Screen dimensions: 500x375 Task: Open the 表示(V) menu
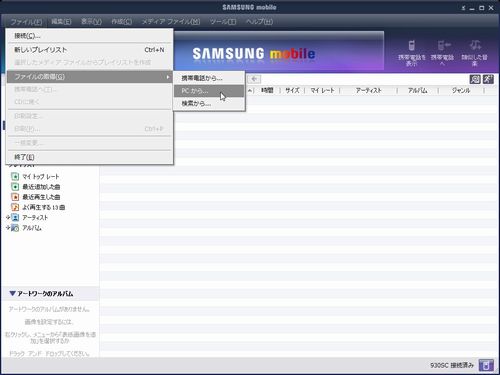[x=91, y=22]
